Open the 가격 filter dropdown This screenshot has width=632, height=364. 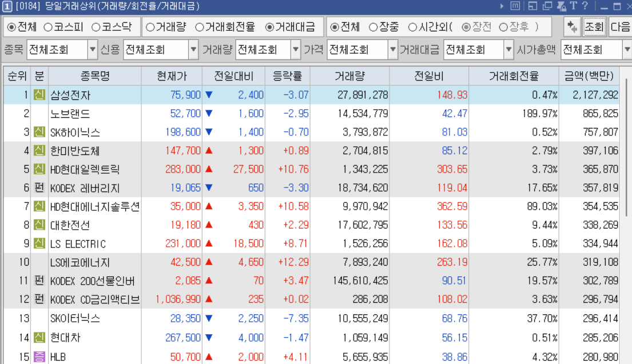pos(392,50)
